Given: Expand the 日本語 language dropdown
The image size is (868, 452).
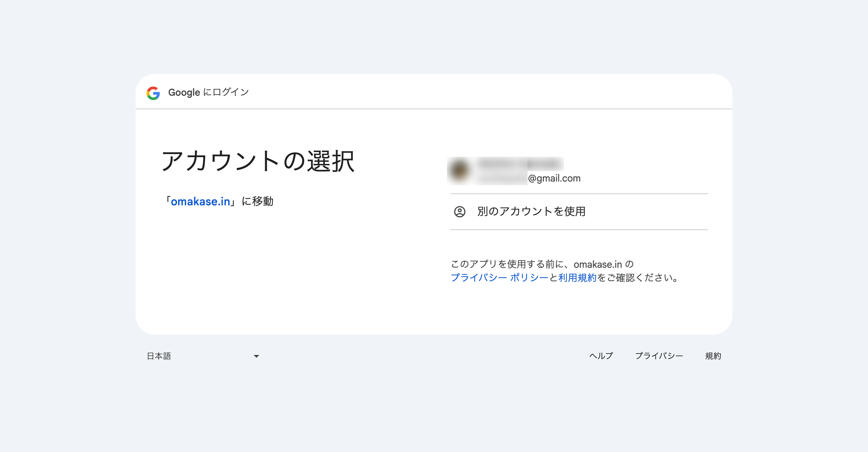Looking at the screenshot, I should point(203,356).
